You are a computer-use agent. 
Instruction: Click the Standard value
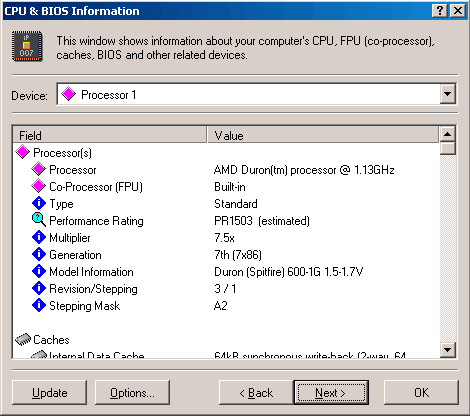[x=236, y=204]
